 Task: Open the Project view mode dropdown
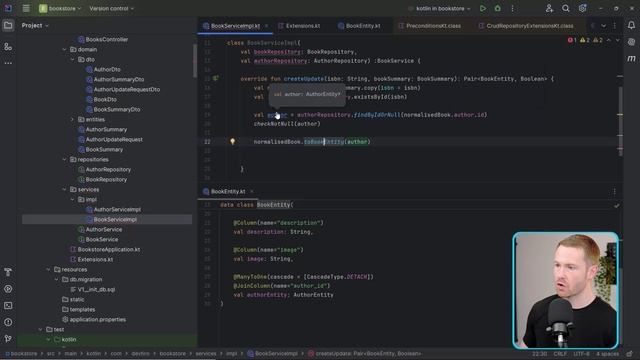pos(35,25)
